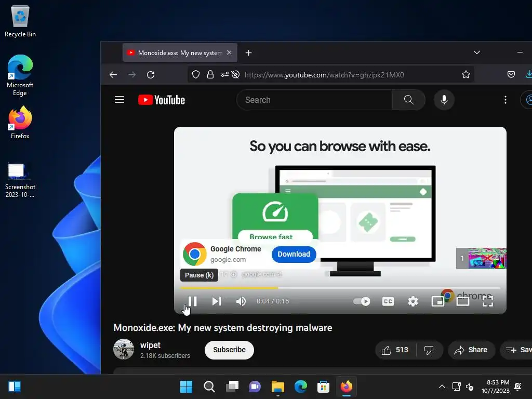Toggle the autoplay switch
The height and width of the screenshot is (399, 532).
[362, 301]
